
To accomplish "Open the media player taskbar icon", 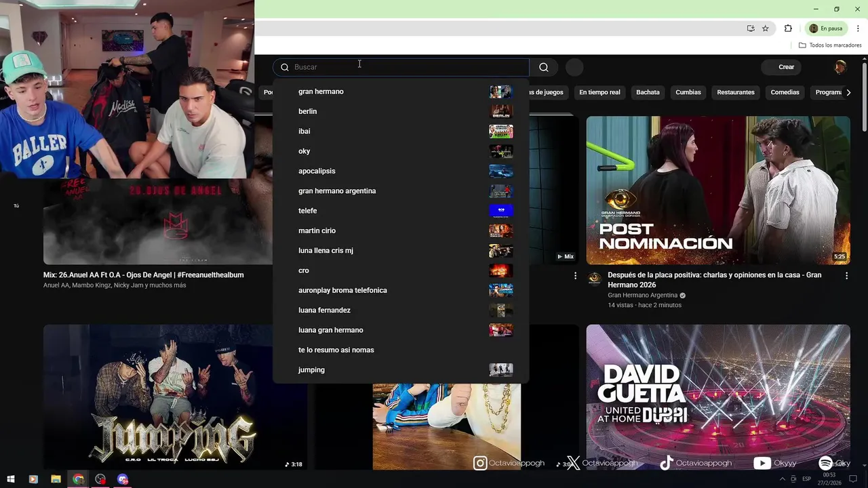I will pyautogui.click(x=33, y=479).
